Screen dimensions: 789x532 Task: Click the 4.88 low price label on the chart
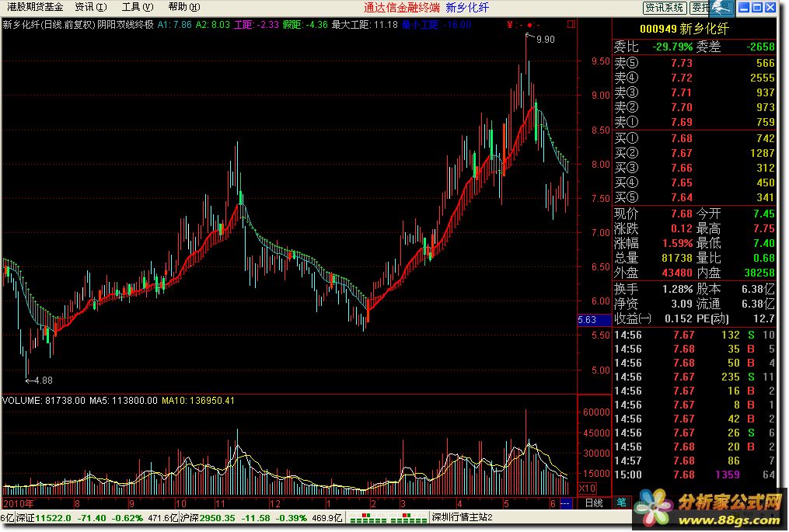(44, 380)
